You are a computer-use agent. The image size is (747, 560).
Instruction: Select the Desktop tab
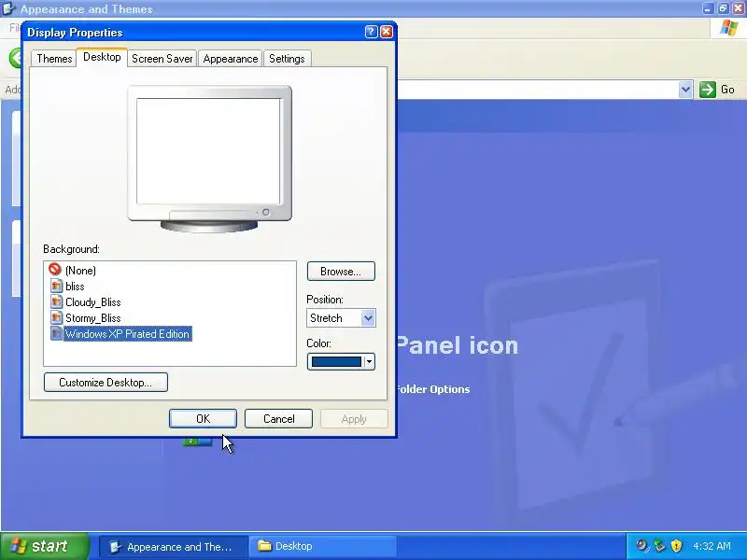[102, 57]
